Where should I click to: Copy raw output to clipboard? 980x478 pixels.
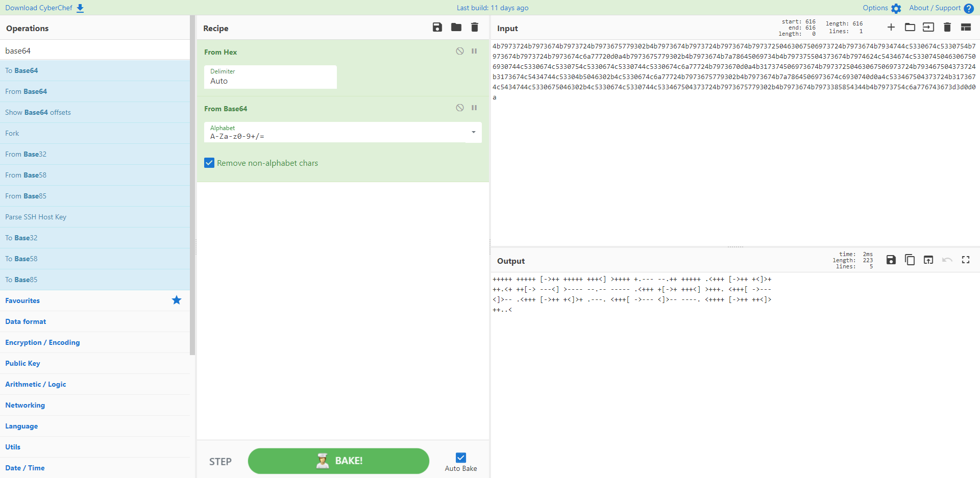point(910,260)
